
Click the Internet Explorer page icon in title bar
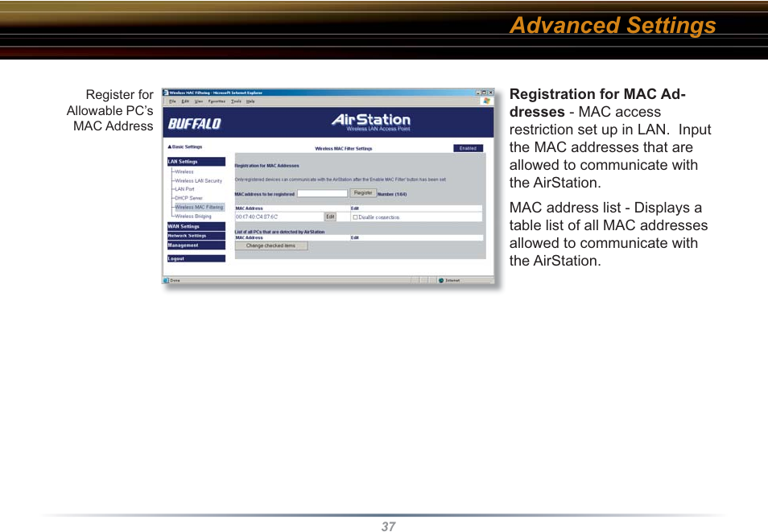[x=166, y=93]
